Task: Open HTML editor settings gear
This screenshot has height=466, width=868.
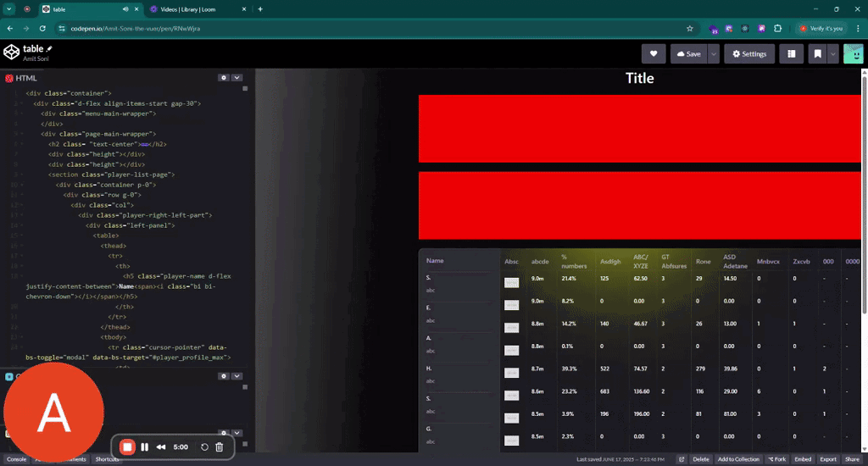Action: click(x=224, y=77)
